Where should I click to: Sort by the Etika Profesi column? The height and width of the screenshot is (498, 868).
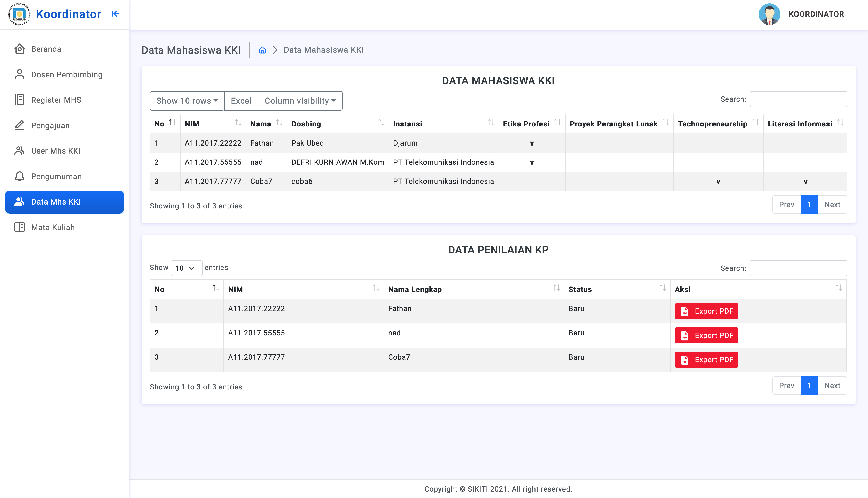coord(532,124)
